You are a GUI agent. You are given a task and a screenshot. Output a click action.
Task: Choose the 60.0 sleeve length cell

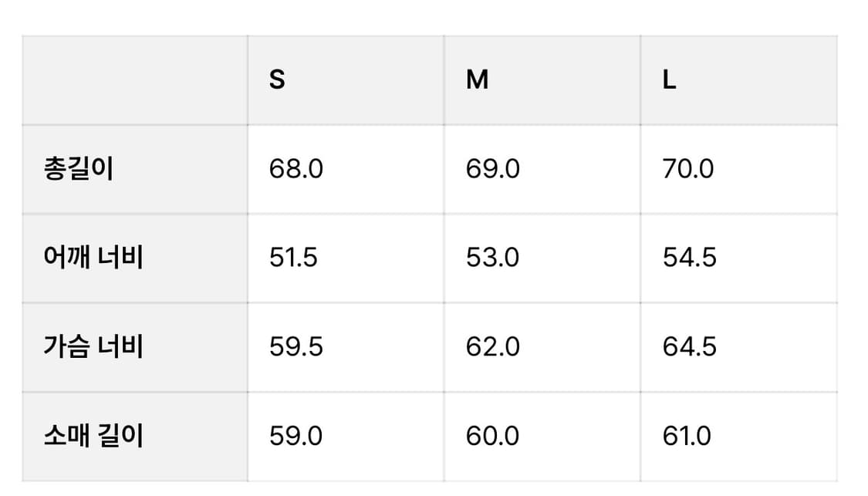tap(542, 437)
